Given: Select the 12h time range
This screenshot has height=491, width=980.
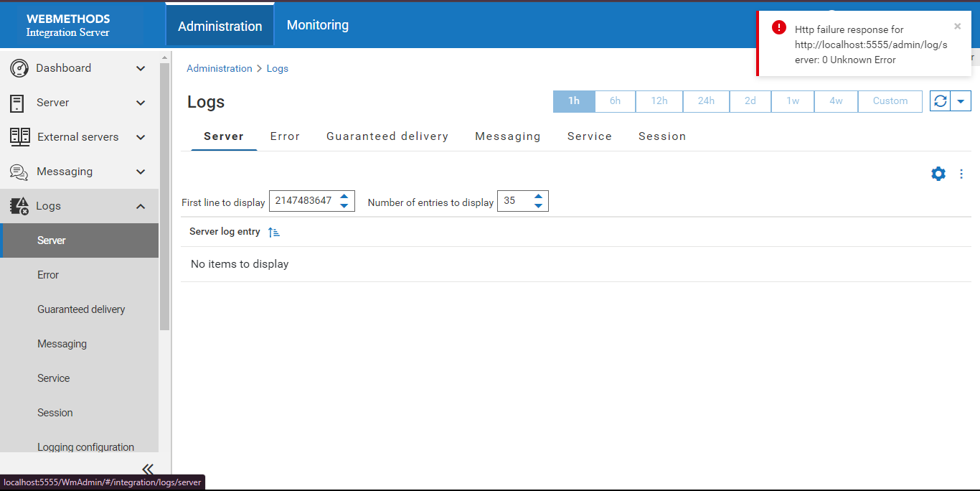Looking at the screenshot, I should click(x=659, y=101).
